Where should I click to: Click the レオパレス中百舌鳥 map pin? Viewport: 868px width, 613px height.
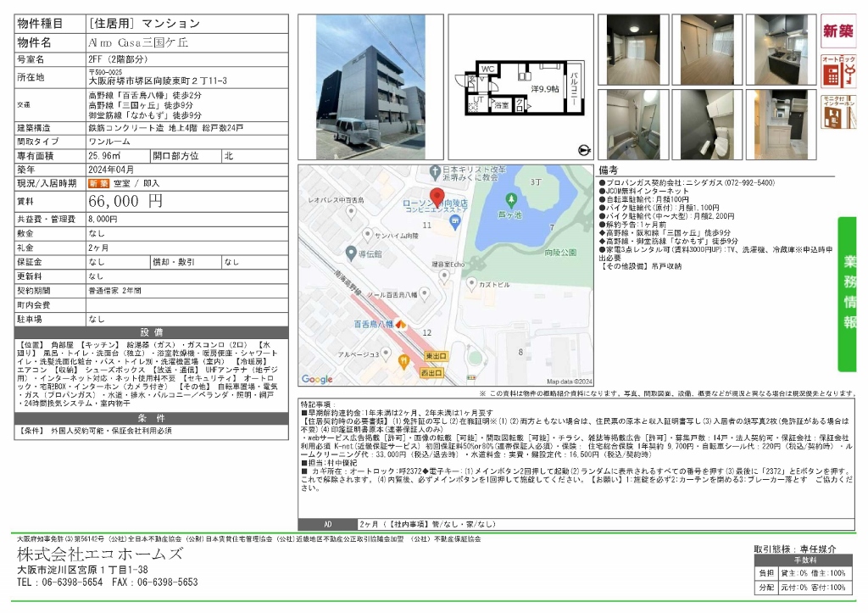point(351,211)
